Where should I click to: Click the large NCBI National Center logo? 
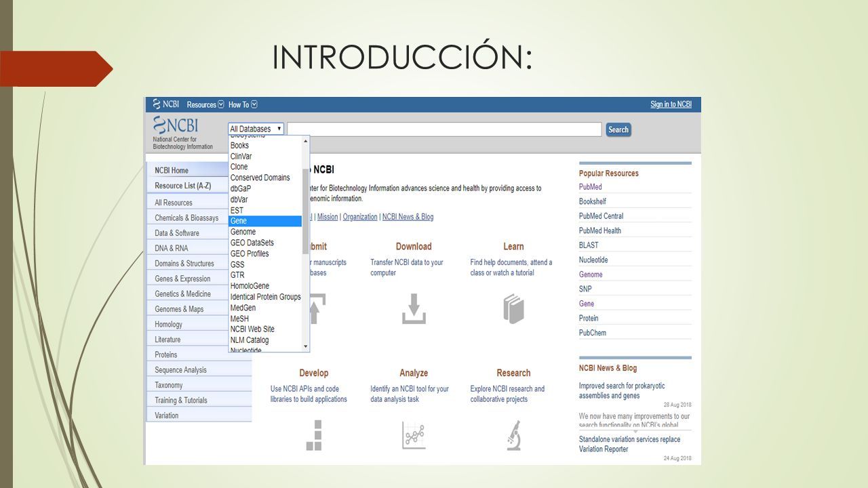[182, 133]
